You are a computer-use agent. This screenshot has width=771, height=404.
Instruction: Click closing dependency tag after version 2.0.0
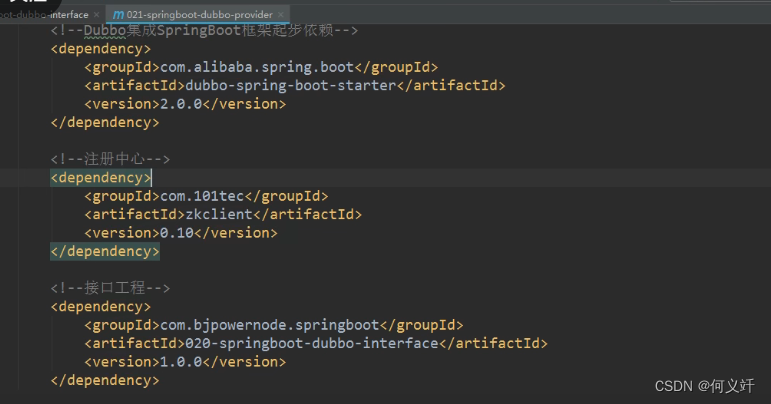pos(105,122)
